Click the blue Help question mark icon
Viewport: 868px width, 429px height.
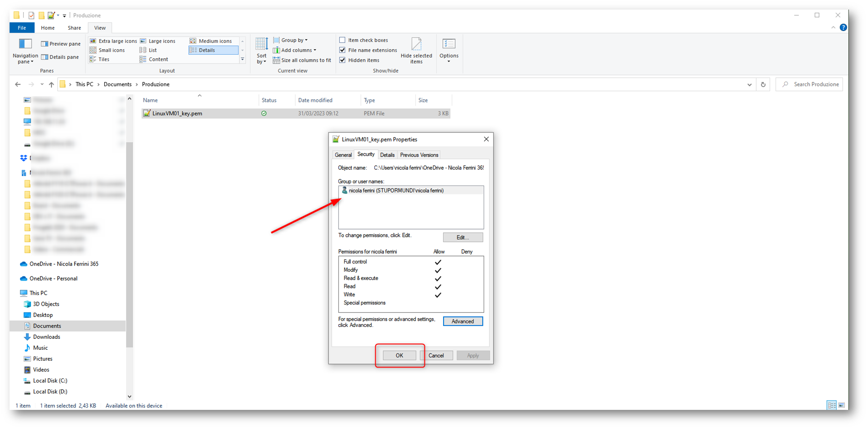coord(843,27)
